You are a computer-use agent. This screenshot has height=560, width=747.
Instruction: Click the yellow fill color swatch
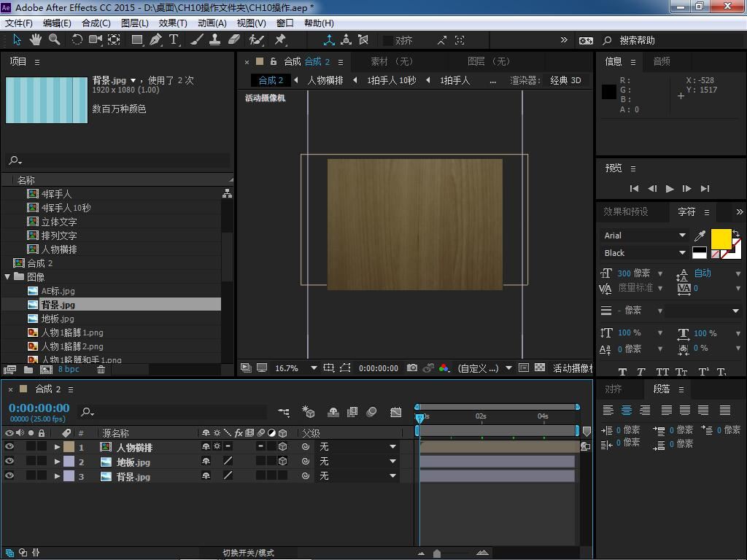[x=721, y=238]
